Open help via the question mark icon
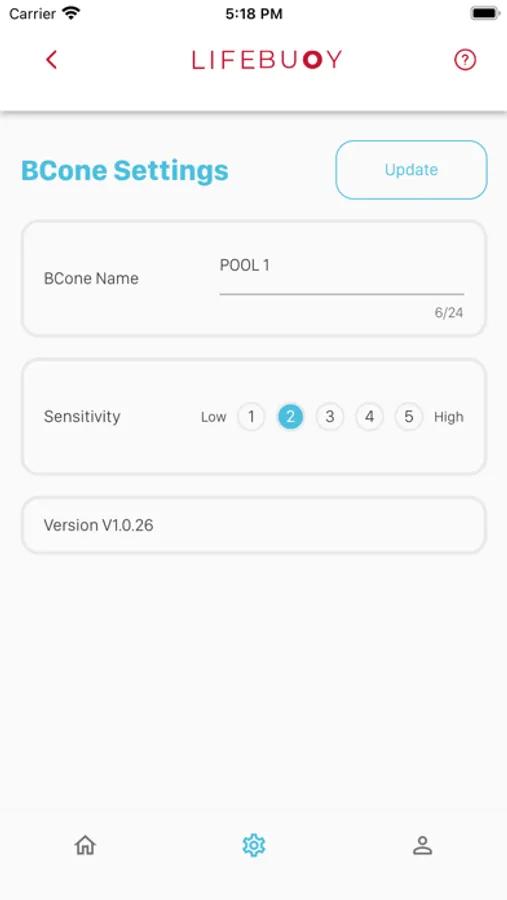Image resolution: width=507 pixels, height=900 pixels. 465,60
